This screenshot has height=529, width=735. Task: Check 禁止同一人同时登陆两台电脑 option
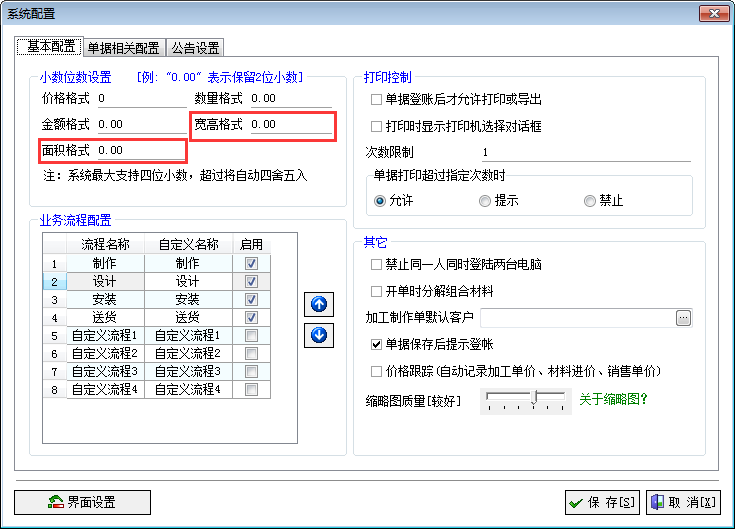point(376,265)
